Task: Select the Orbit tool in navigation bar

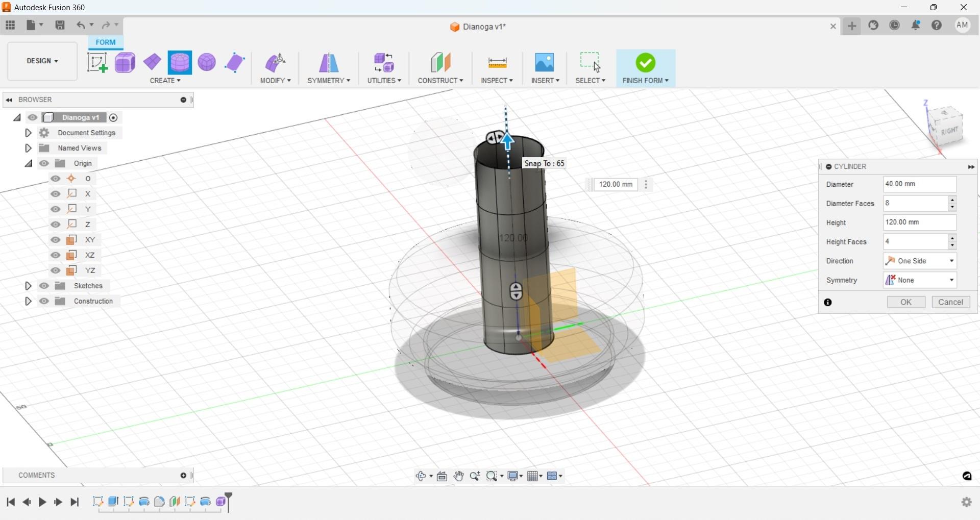Action: 422,476
